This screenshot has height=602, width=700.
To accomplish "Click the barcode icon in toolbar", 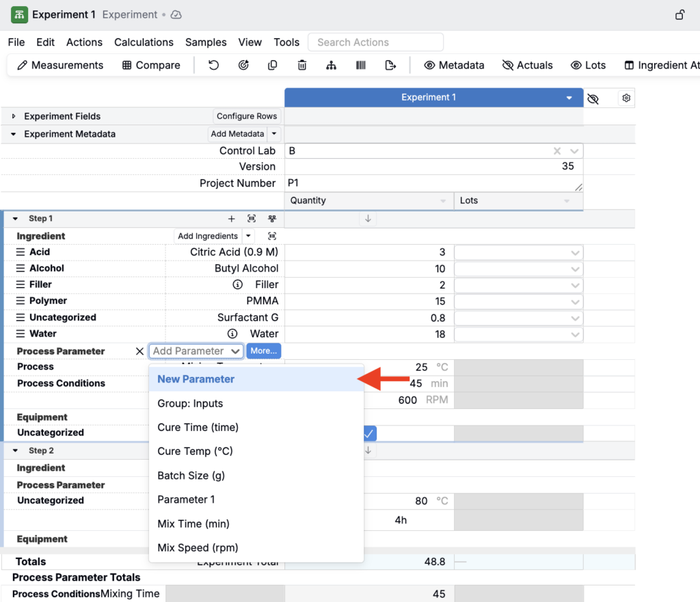I will coord(361,65).
